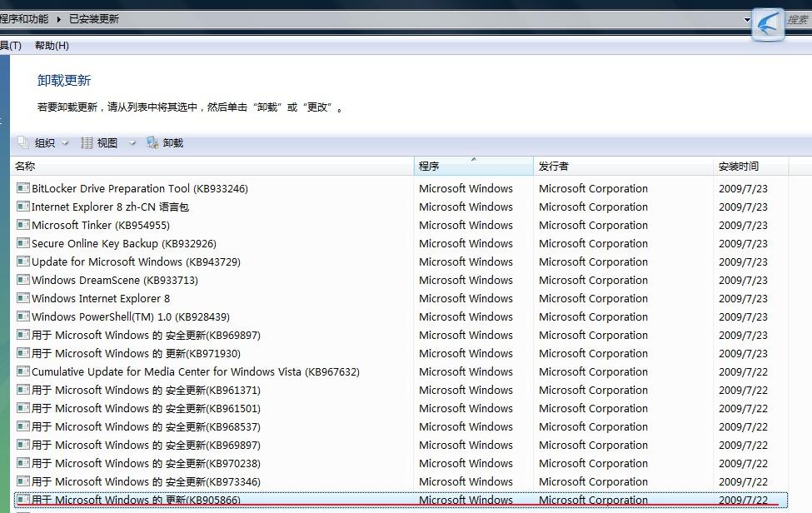Image resolution: width=812 pixels, height=513 pixels.
Task: Click the icon of 安全更新(KB968537)
Action: point(22,426)
